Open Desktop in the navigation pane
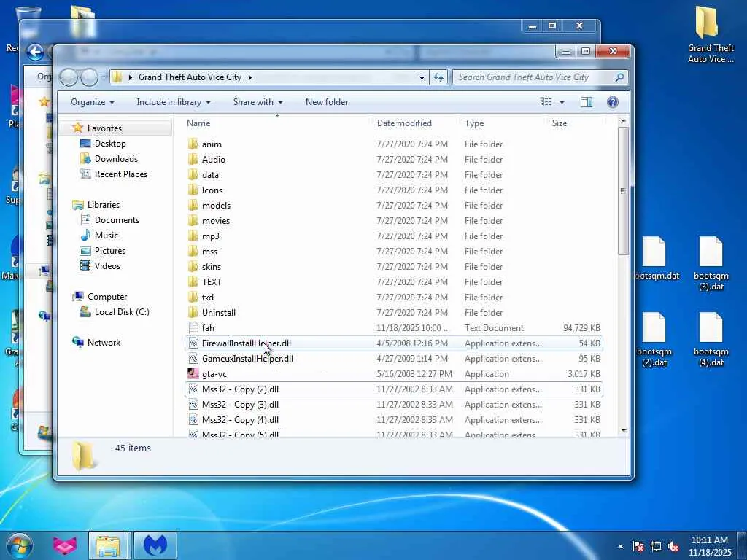 [110, 144]
